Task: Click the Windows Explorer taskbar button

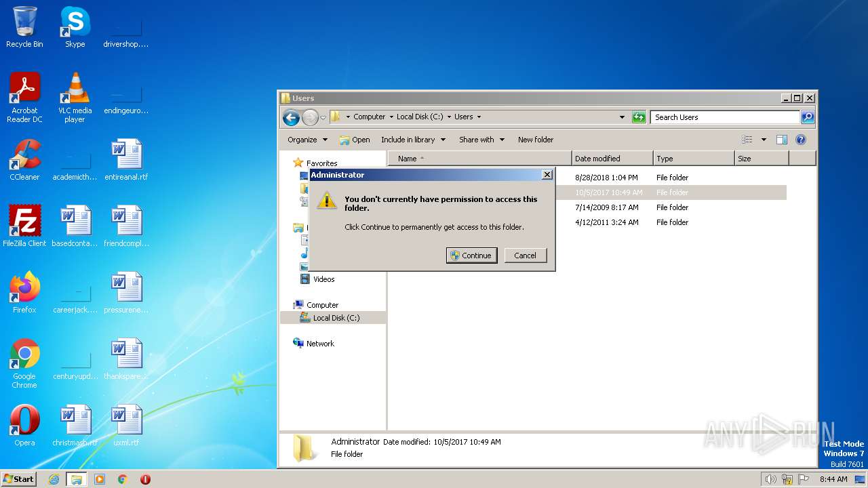Action: tap(77, 479)
